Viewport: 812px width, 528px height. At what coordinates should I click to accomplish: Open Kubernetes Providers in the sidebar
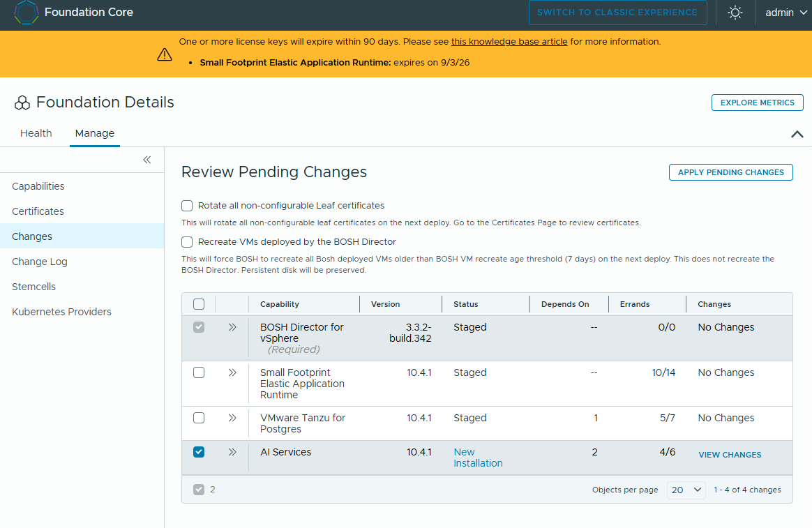pyautogui.click(x=61, y=312)
